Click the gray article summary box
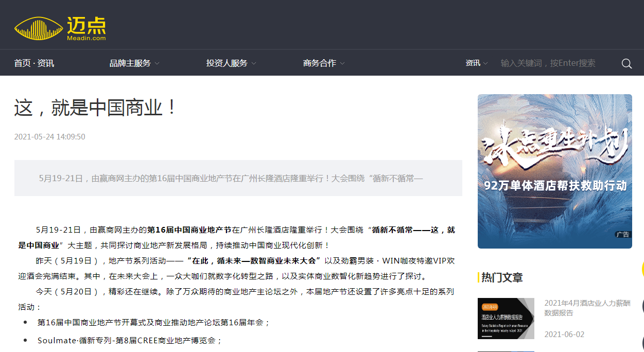 coord(238,180)
